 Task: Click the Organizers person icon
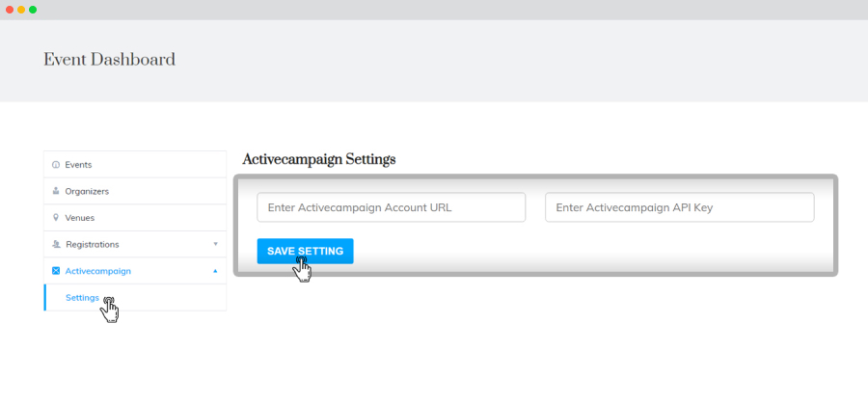tap(55, 191)
